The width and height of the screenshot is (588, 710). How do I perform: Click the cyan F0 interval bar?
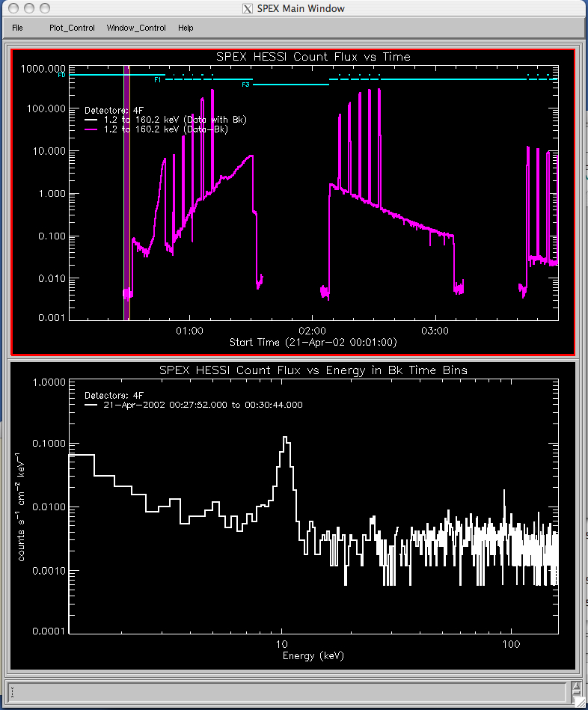(112, 75)
